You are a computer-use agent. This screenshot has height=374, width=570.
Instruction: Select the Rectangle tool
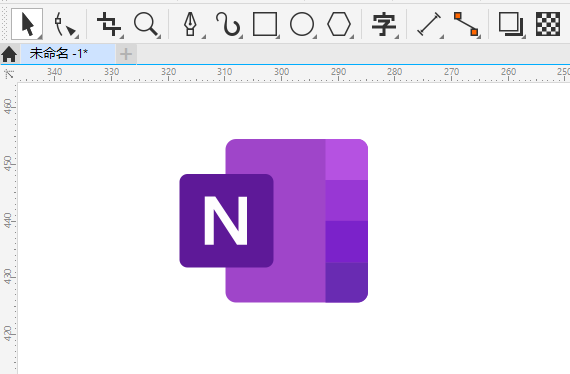pyautogui.click(x=265, y=24)
